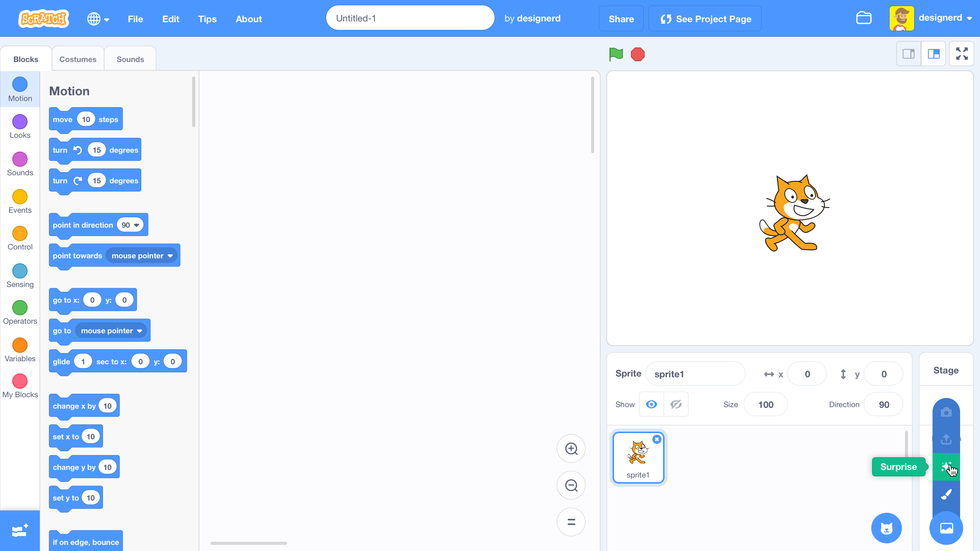The height and width of the screenshot is (551, 980).
Task: Click the designerd profile avatar
Action: coord(902,18)
